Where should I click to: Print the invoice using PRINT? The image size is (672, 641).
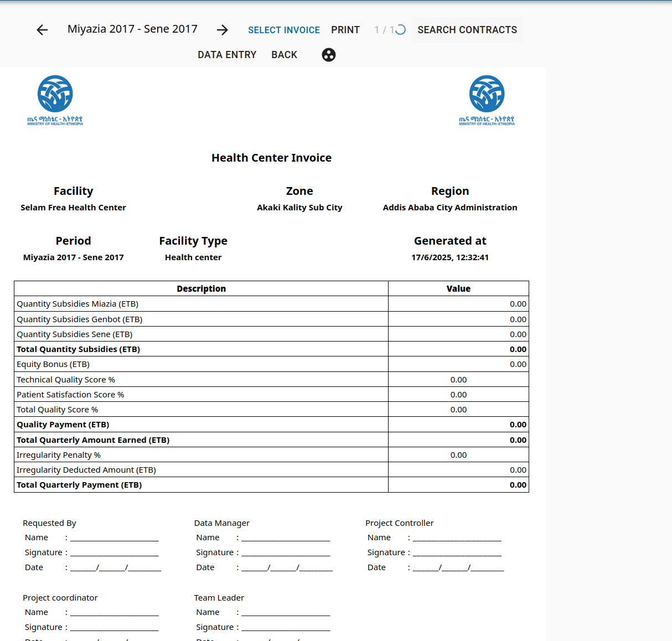345,30
